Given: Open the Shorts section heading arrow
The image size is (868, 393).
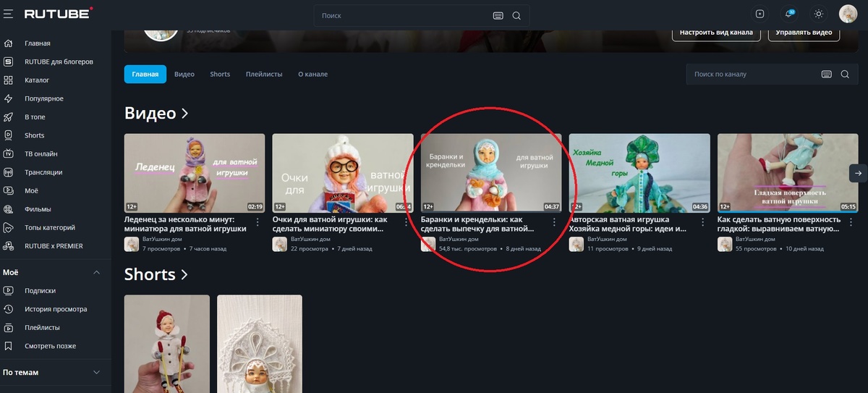Looking at the screenshot, I should 184,274.
